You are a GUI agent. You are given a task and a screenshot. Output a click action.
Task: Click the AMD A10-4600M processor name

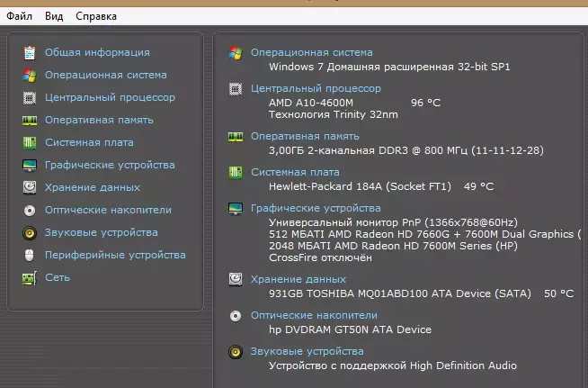point(311,103)
